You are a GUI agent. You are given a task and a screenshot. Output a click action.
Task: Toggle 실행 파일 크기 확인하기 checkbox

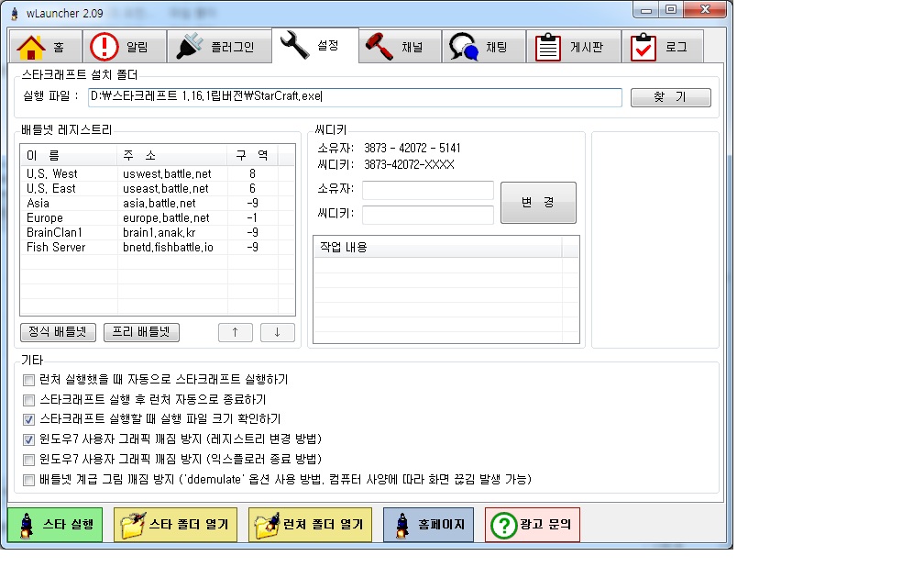pos(29,420)
